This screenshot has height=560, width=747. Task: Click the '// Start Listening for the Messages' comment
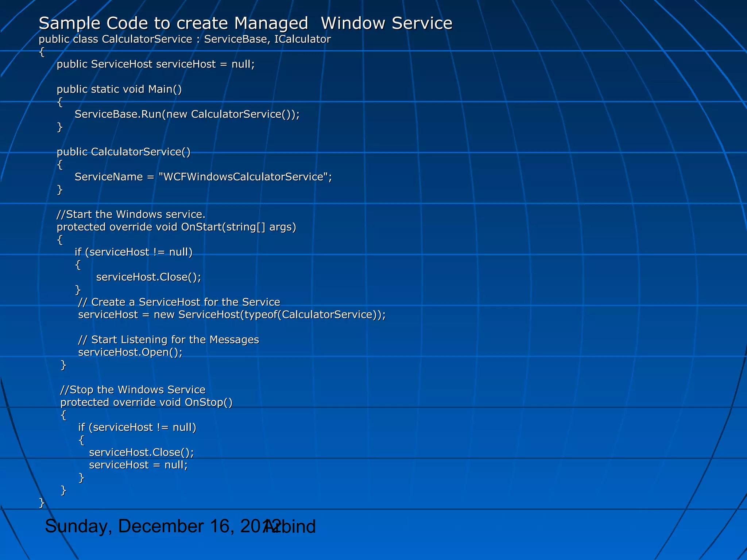click(168, 340)
